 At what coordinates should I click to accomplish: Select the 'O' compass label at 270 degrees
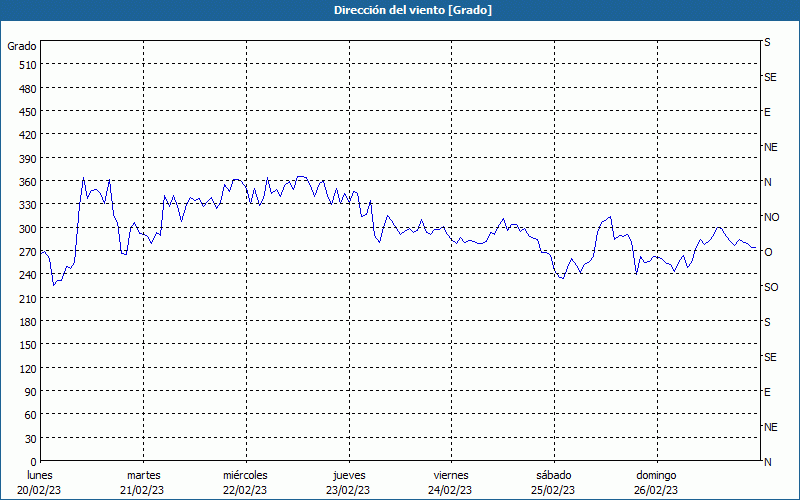click(768, 252)
